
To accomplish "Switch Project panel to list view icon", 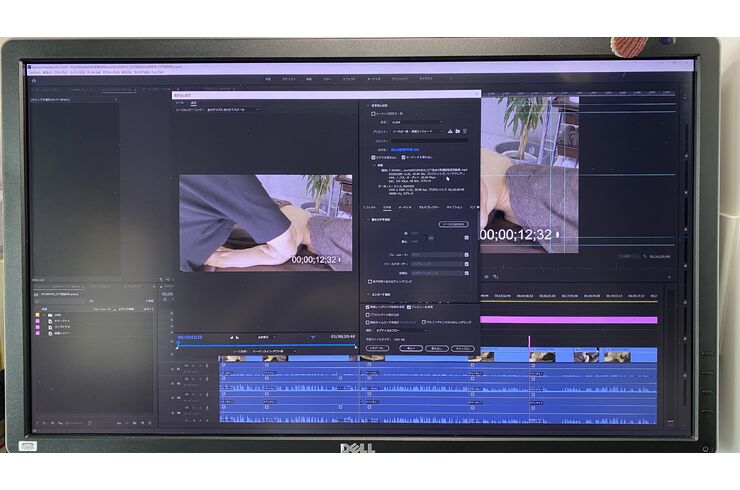I will click(44, 423).
